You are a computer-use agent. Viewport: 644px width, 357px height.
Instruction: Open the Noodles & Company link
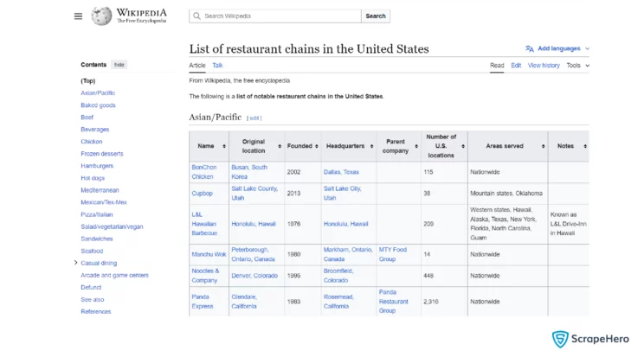(x=205, y=276)
